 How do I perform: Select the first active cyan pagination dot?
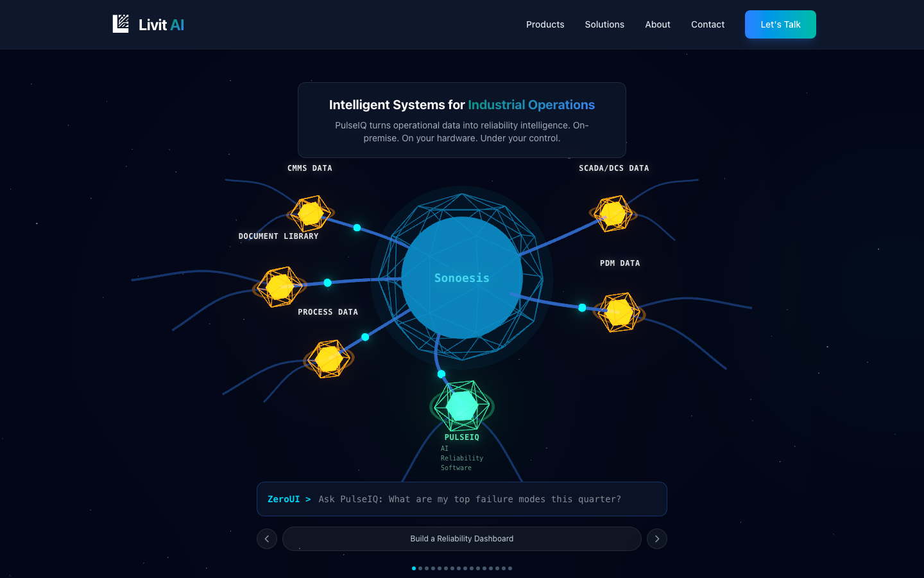(414, 568)
